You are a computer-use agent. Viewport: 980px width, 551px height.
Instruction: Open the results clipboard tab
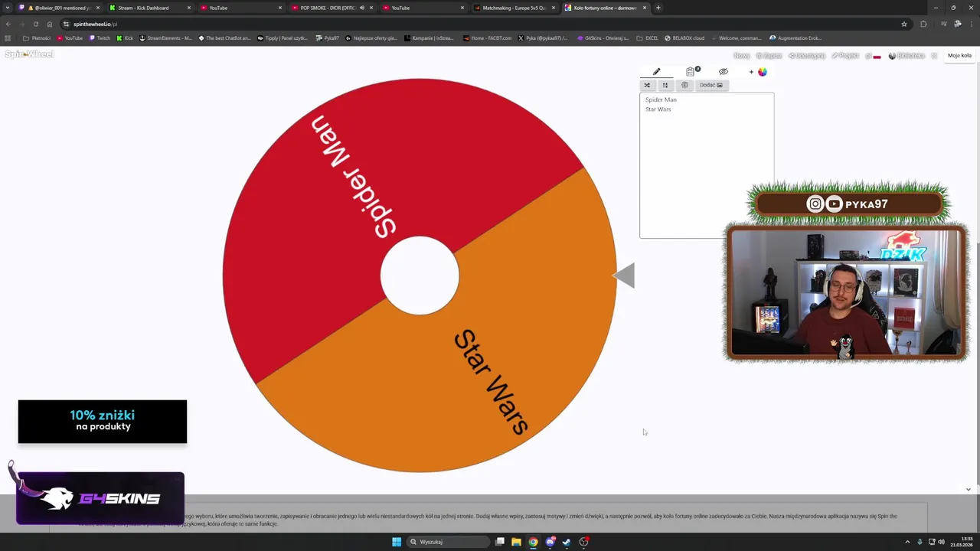691,71
